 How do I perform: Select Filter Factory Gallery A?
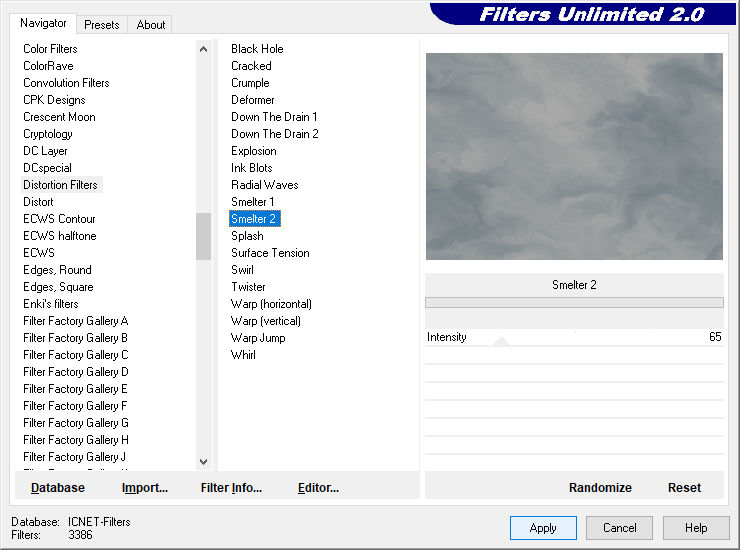coord(76,321)
